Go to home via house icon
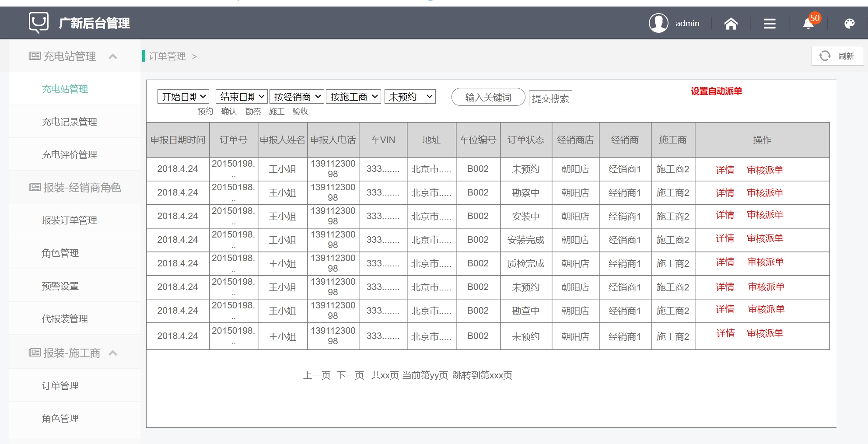 pyautogui.click(x=731, y=24)
